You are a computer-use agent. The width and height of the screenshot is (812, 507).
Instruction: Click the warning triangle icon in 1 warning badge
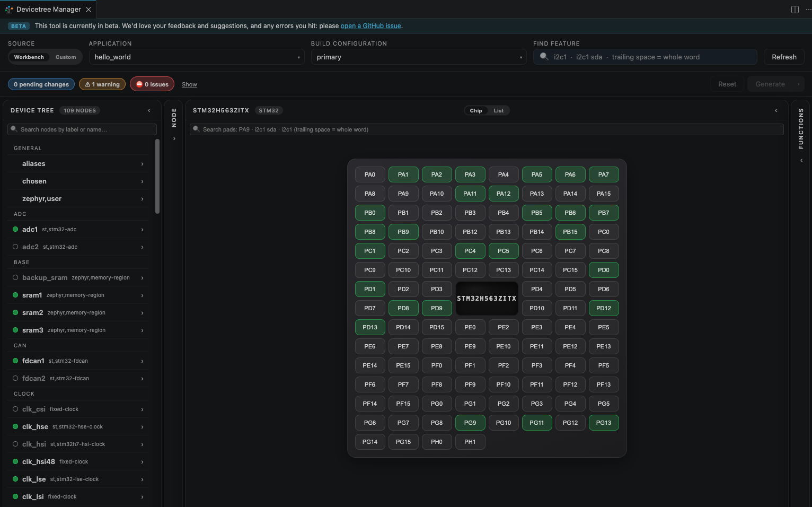87,84
